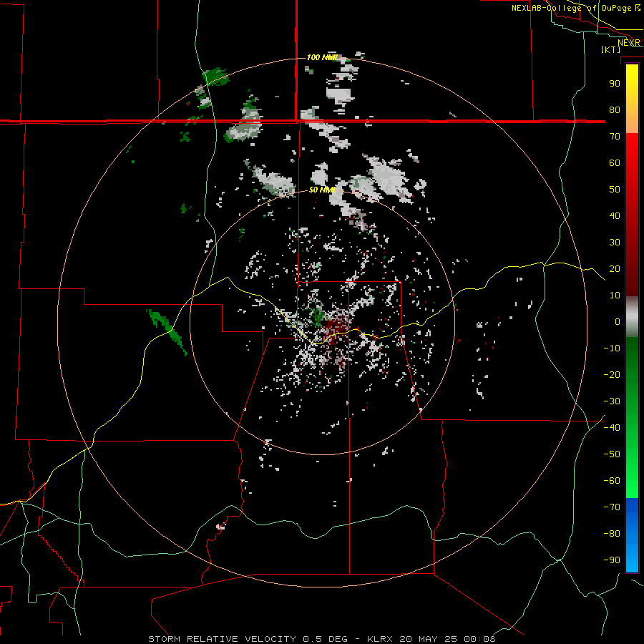
Task: Click the -90 value on velocity scale
Action: pos(612,560)
